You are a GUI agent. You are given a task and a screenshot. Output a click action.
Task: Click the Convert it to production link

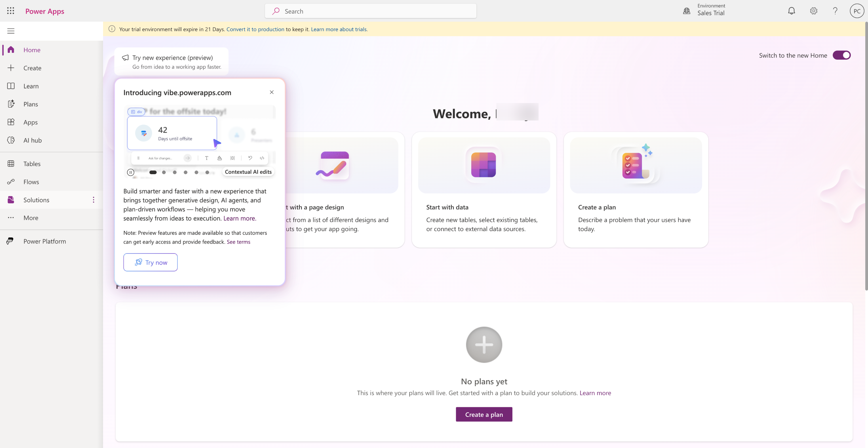point(255,29)
